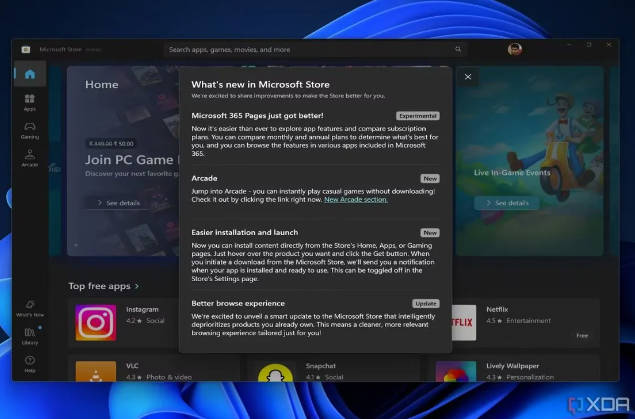Open the Apps section in sidebar
The height and width of the screenshot is (419, 635).
pos(30,102)
